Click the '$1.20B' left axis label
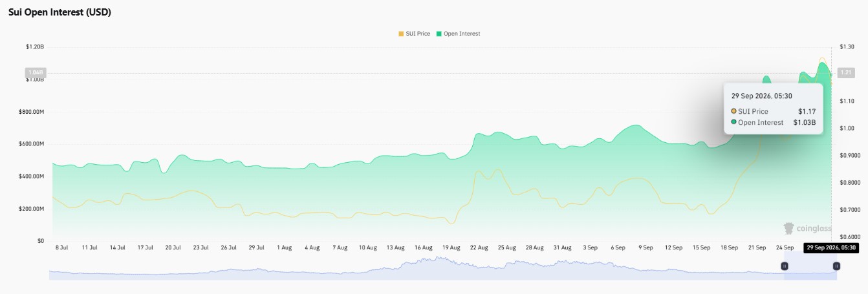This screenshot has height=294, width=868. 35,47
